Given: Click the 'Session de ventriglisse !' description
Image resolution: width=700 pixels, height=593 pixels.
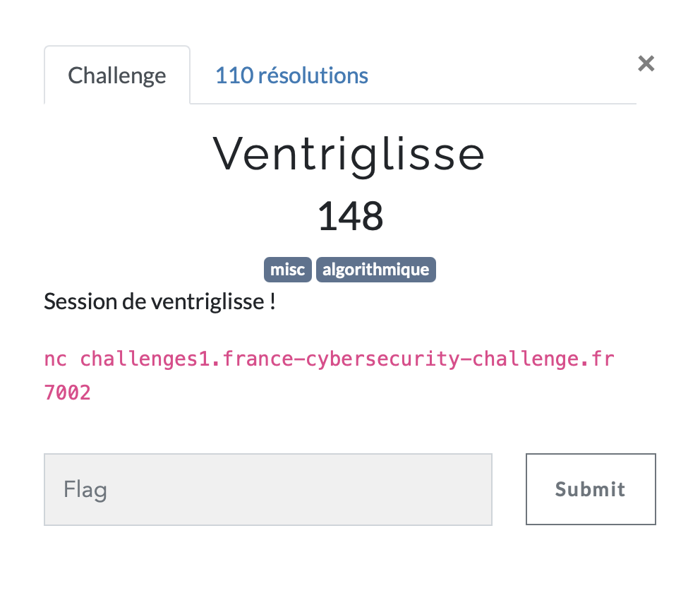Looking at the screenshot, I should tap(159, 302).
